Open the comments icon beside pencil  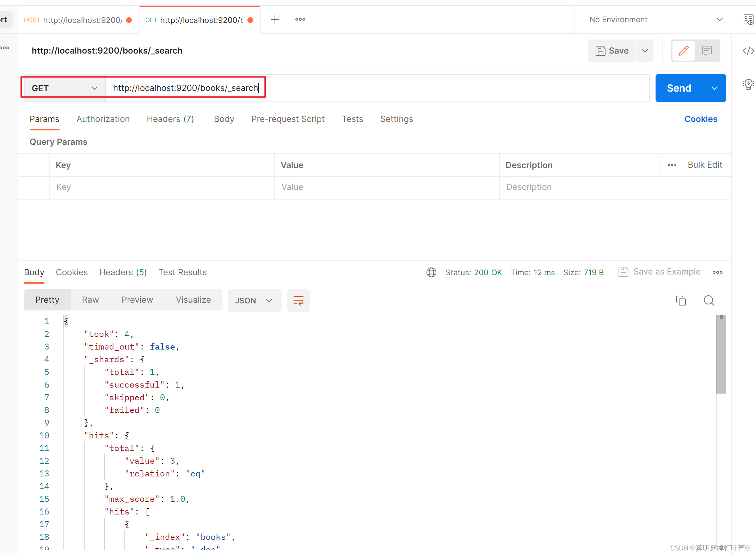(x=707, y=51)
